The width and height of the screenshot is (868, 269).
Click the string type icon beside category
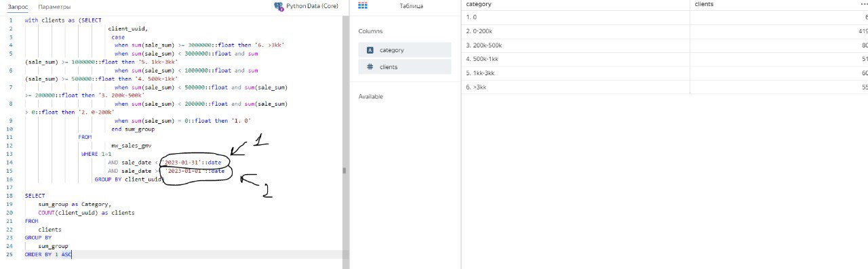tap(370, 49)
